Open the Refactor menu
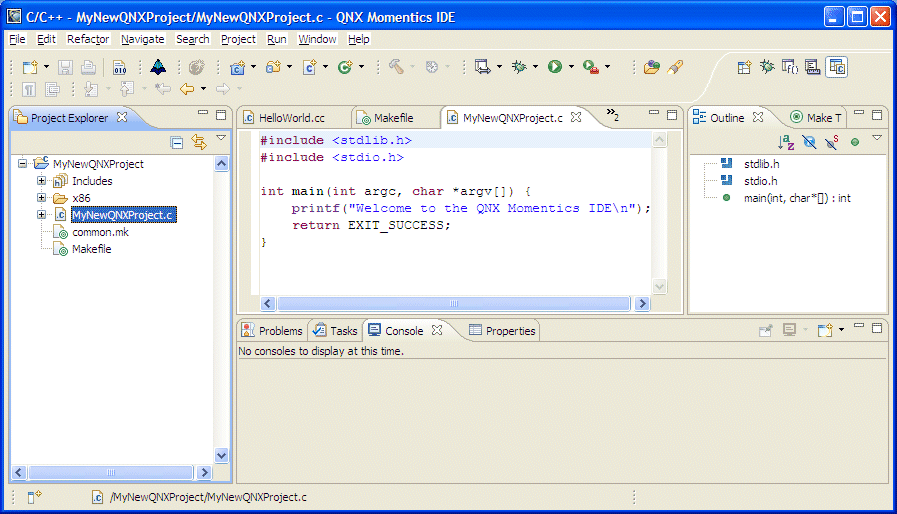 point(88,39)
